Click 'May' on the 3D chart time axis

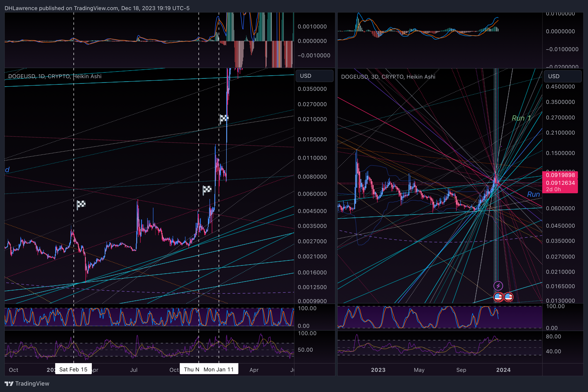[419, 370]
